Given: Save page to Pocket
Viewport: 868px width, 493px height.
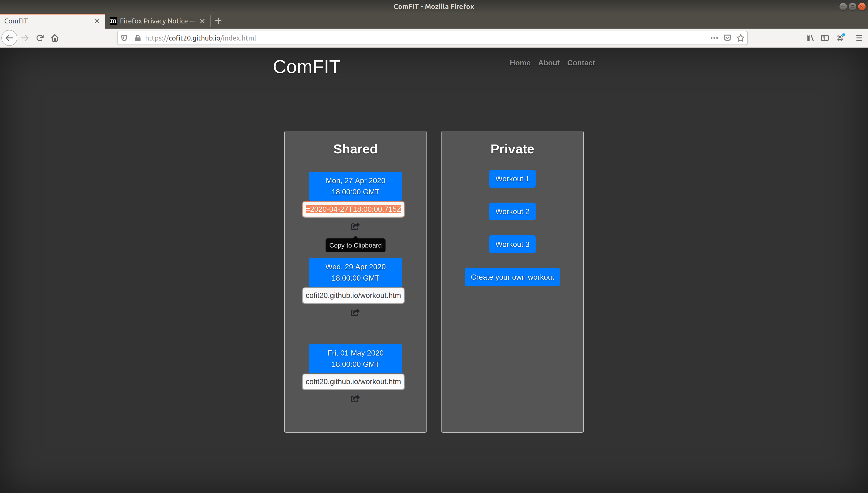Looking at the screenshot, I should coord(727,38).
